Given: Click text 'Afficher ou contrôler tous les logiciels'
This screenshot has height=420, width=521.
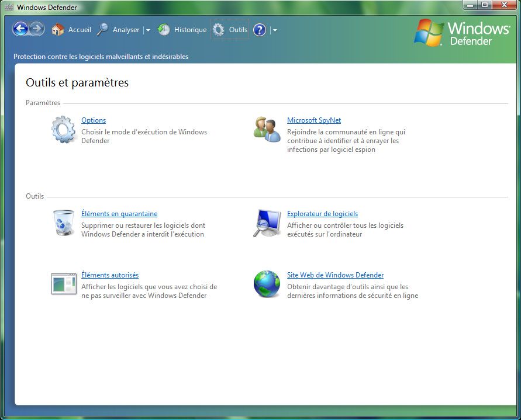Looking at the screenshot, I should pos(345,225).
